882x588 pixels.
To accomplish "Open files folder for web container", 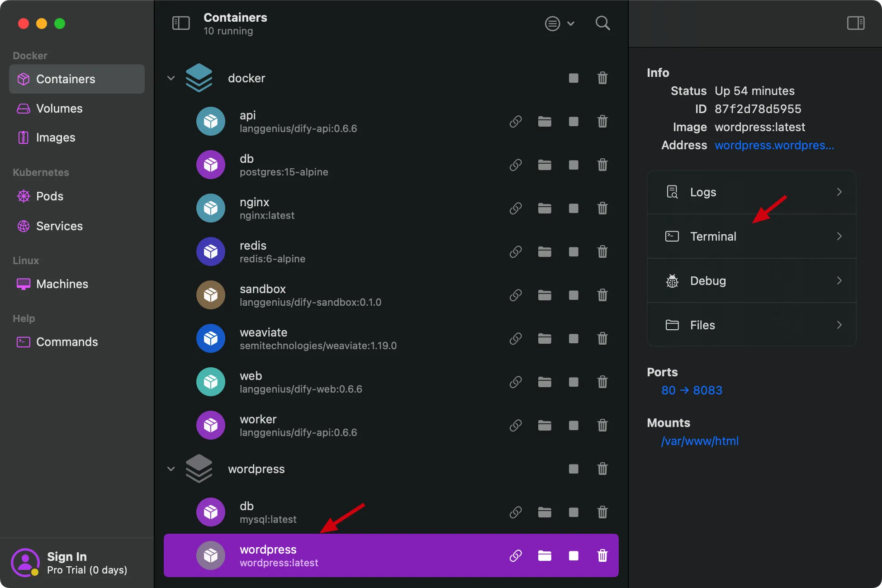I will pyautogui.click(x=545, y=382).
